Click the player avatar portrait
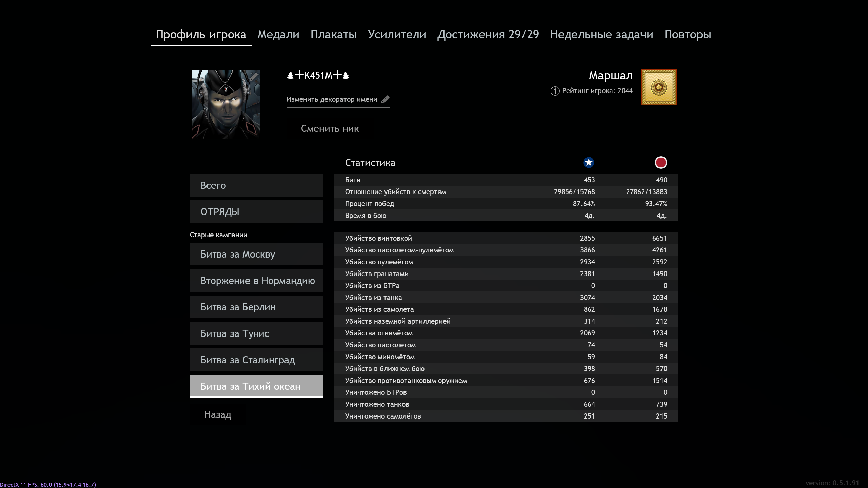868x488 pixels. tap(226, 104)
